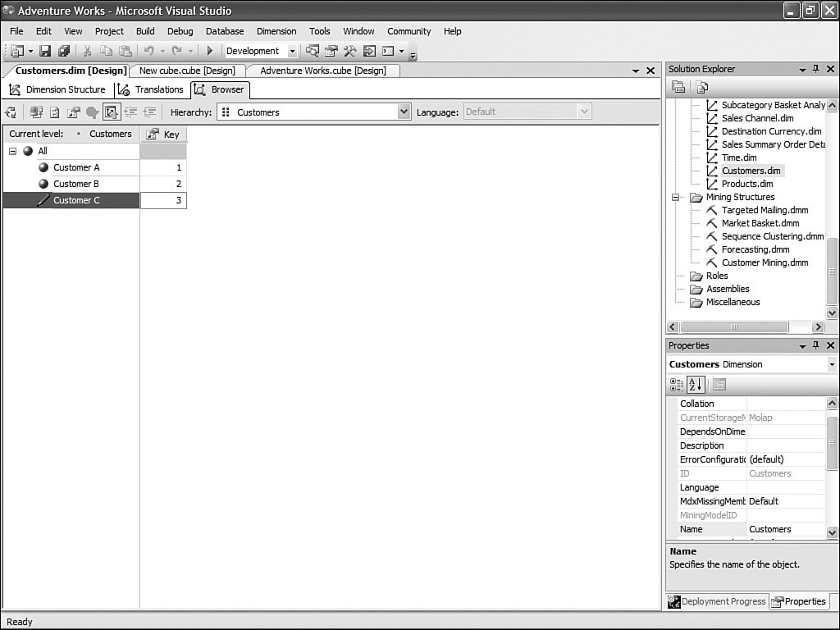This screenshot has height=630, width=840.
Task: Click the Process icon in the Browser toolbar
Action: point(36,112)
